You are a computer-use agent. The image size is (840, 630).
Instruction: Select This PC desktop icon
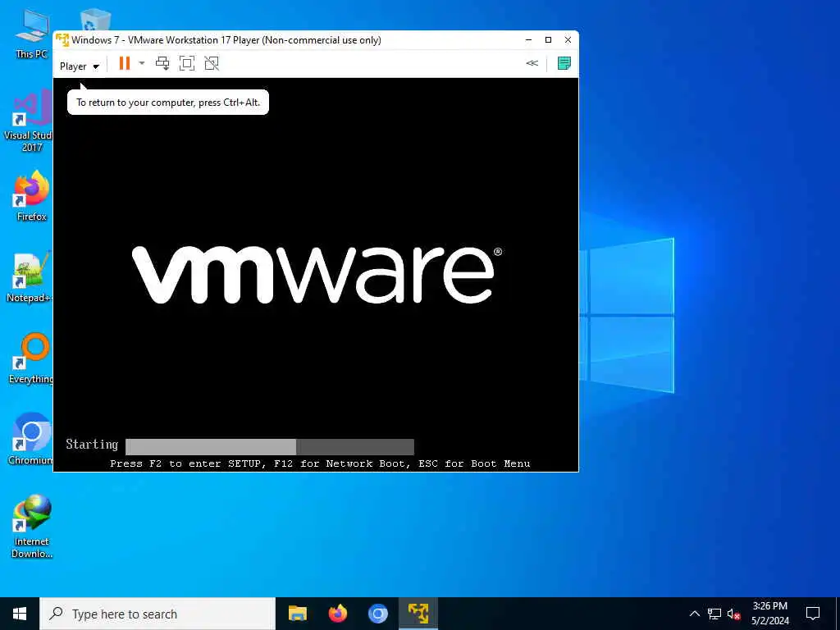pos(32,33)
